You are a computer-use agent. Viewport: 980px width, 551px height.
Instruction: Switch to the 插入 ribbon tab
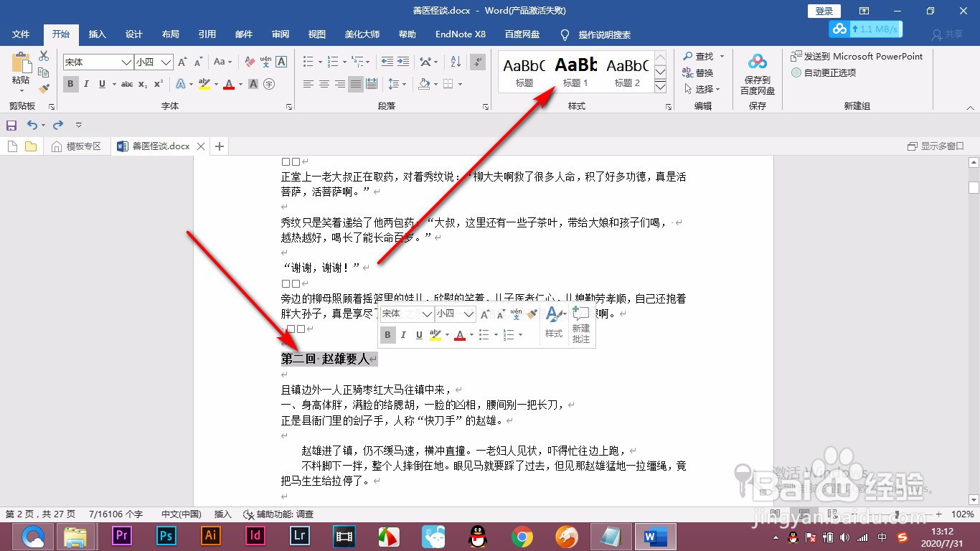coord(97,34)
